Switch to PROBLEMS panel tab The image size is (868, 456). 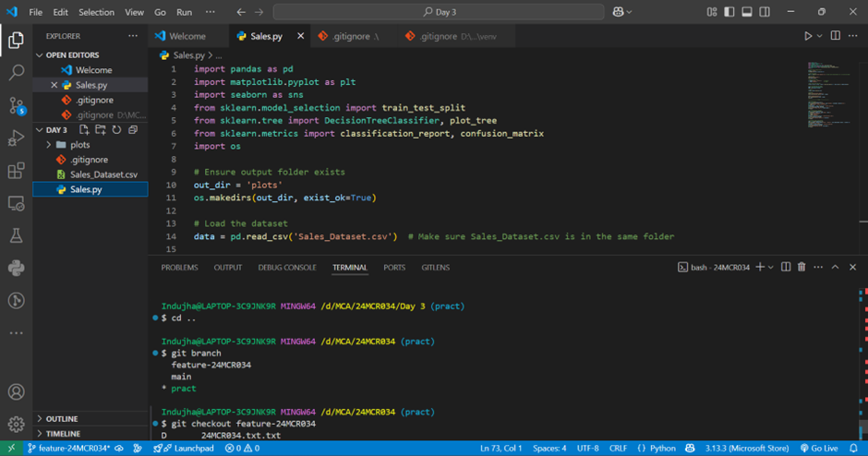point(179,268)
